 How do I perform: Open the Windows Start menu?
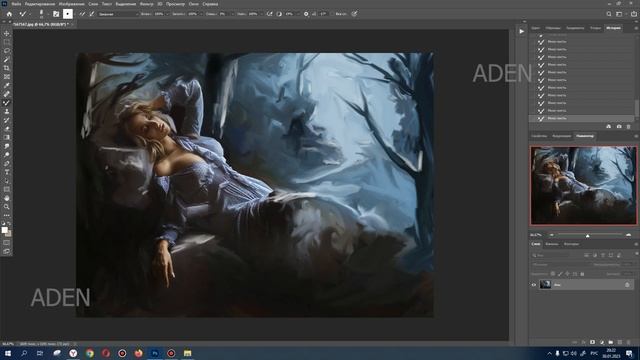pyautogui.click(x=8, y=353)
